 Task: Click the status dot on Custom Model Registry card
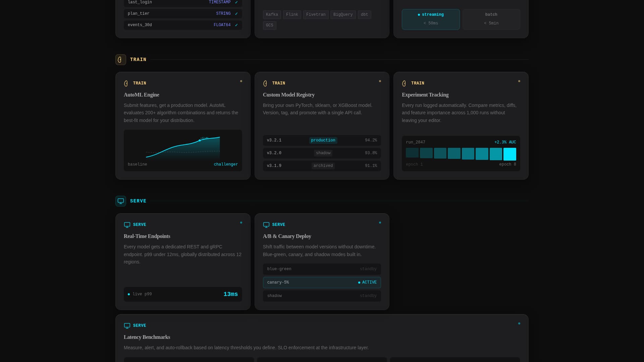[x=380, y=81]
